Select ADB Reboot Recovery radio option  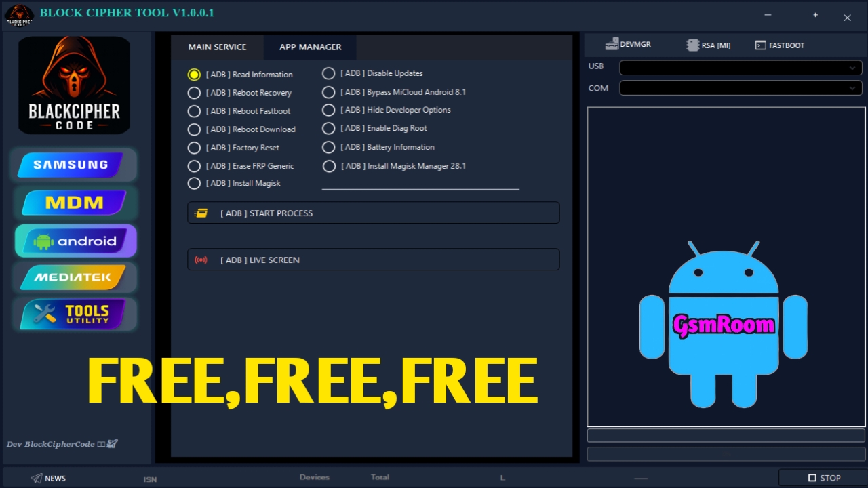(194, 93)
